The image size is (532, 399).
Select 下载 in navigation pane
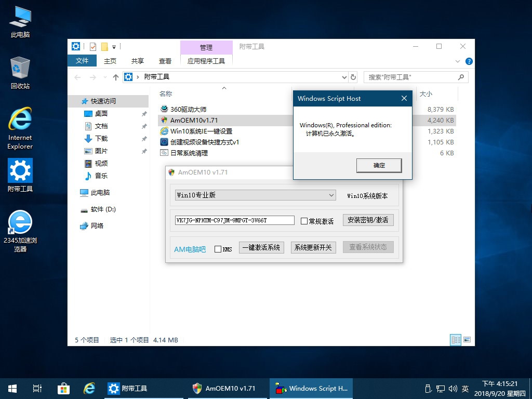[x=101, y=138]
